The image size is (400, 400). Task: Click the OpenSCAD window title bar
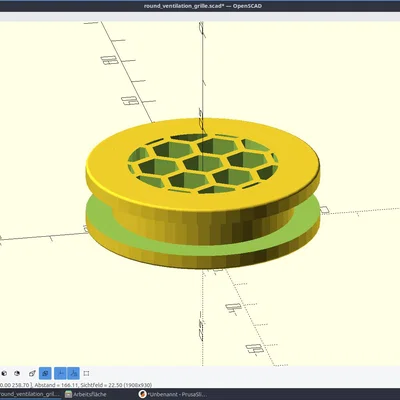200,6
